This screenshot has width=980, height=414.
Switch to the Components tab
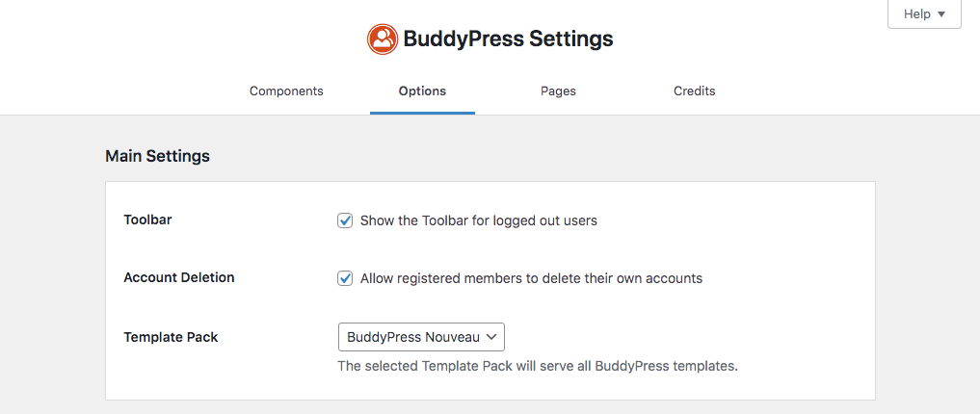point(286,91)
